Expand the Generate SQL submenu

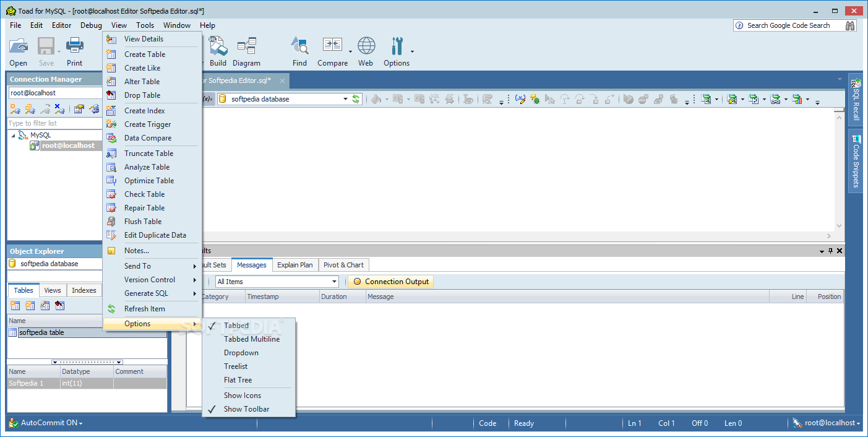[152, 293]
